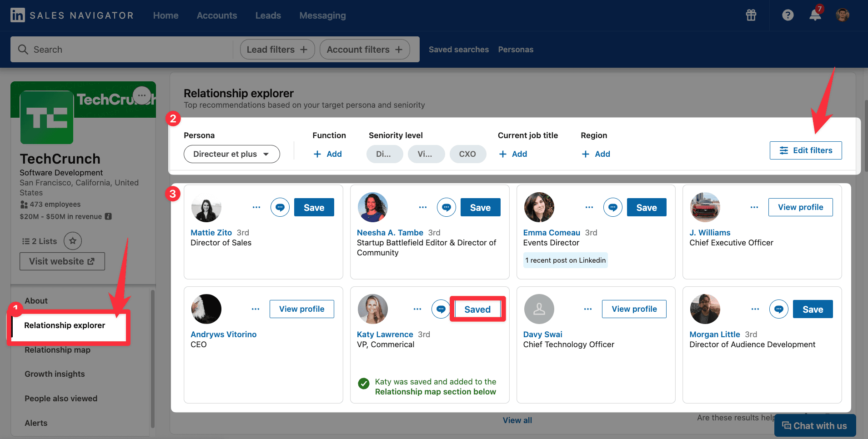The height and width of the screenshot is (439, 868).
Task: Select Relationship explorer in the sidebar
Action: (x=65, y=325)
